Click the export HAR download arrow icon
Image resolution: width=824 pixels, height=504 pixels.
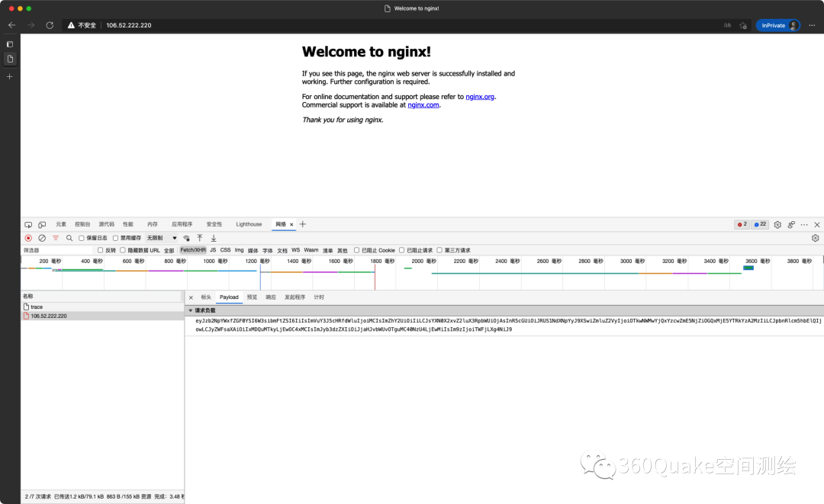pyautogui.click(x=214, y=238)
